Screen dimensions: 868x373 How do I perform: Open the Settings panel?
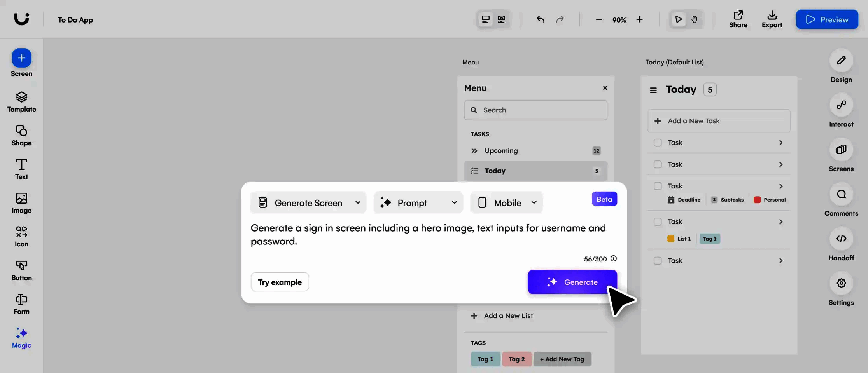point(841,283)
